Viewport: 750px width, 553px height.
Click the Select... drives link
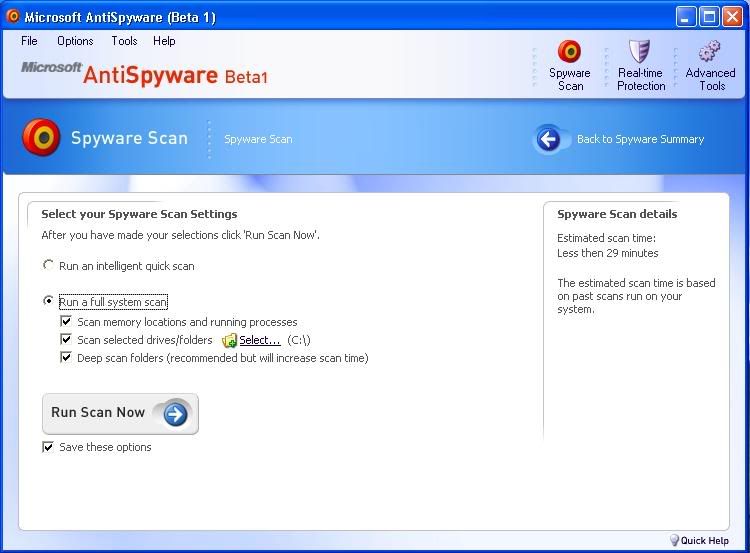260,340
